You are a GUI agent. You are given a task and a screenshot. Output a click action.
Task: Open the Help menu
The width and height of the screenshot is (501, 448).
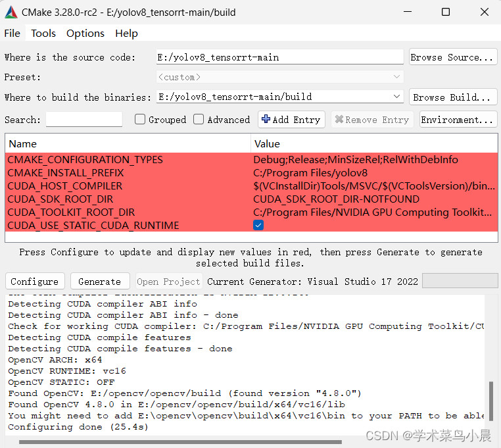pyautogui.click(x=126, y=34)
